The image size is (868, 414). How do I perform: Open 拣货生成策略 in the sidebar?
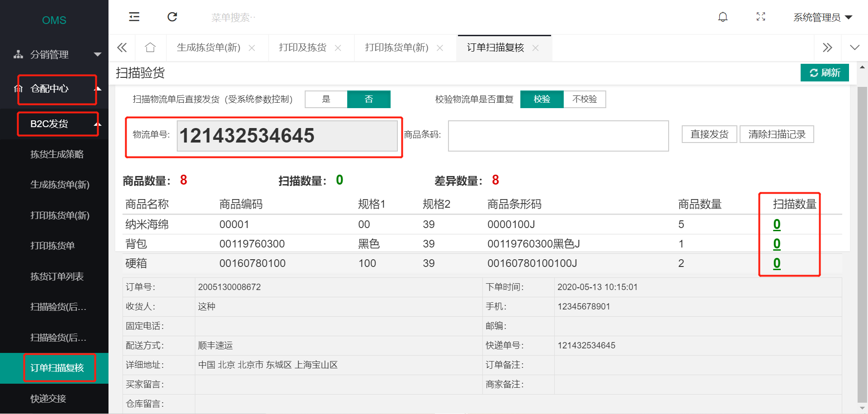pyautogui.click(x=57, y=154)
